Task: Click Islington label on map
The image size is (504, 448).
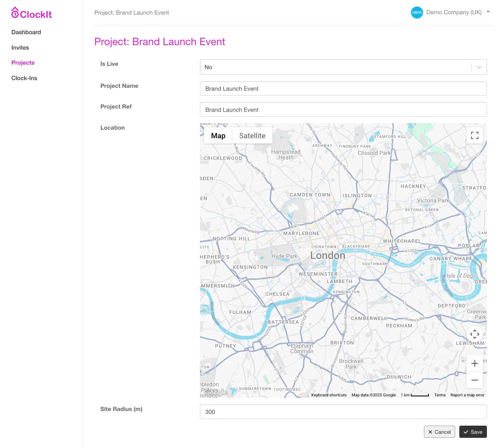Action: pyautogui.click(x=357, y=196)
